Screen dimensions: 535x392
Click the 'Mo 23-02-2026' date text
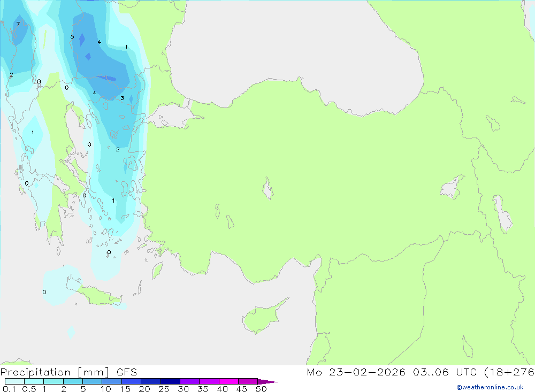(x=356, y=372)
